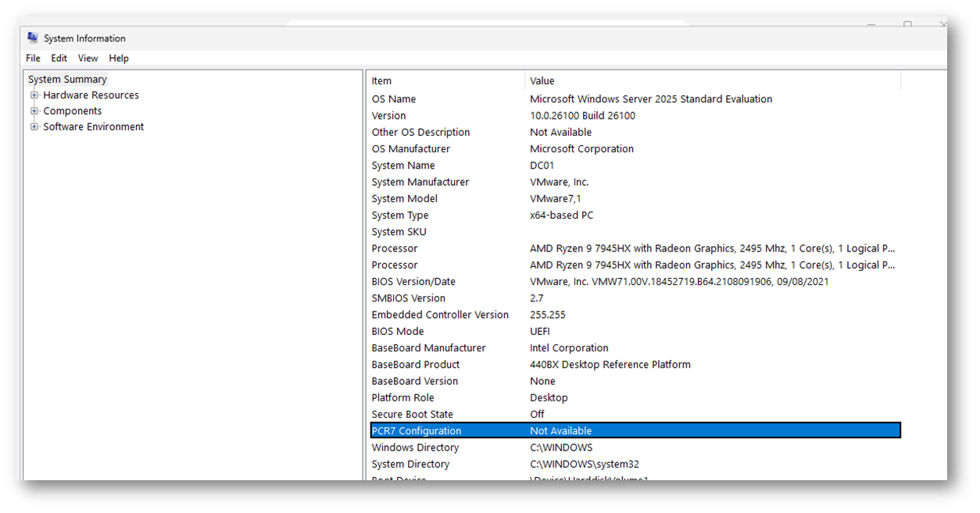Select the BIOS Mode row
Screen dimensions: 980x513
398,332
